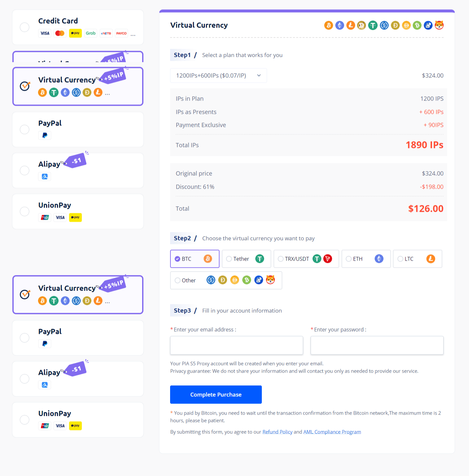
Task: Select the Tether radio button
Action: click(x=229, y=259)
